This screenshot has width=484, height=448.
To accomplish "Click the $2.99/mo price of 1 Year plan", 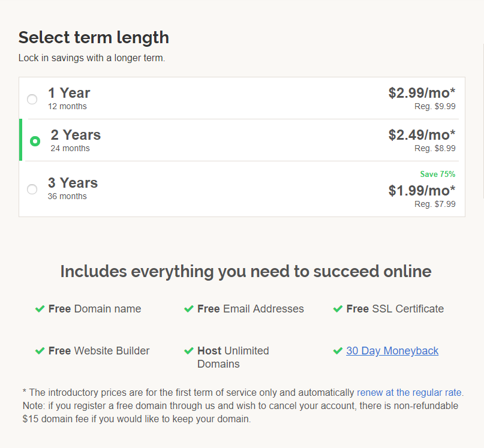I will click(x=422, y=93).
